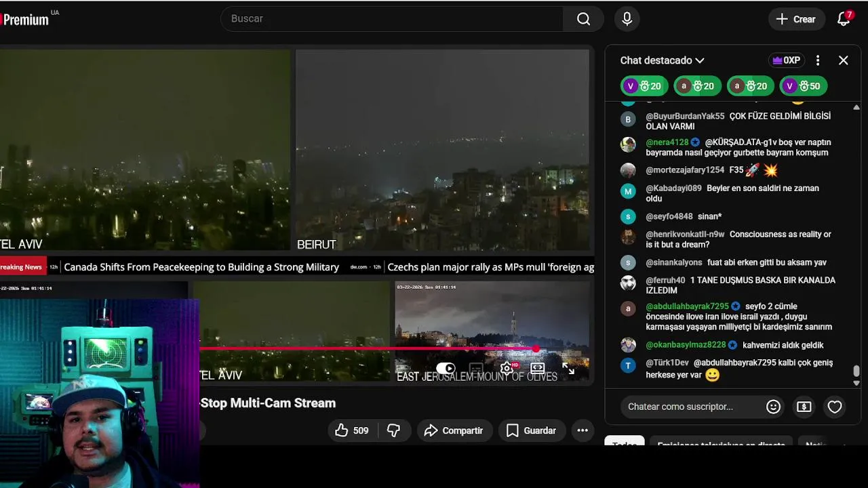Click the search magnifier button
Screen dimensions: 868x488
[x=583, y=19]
